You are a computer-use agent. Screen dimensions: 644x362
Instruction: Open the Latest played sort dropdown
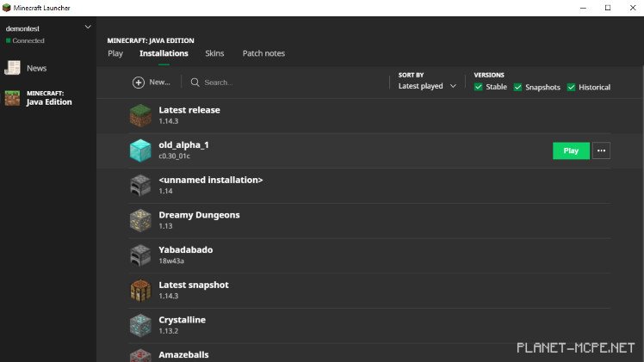tap(427, 86)
